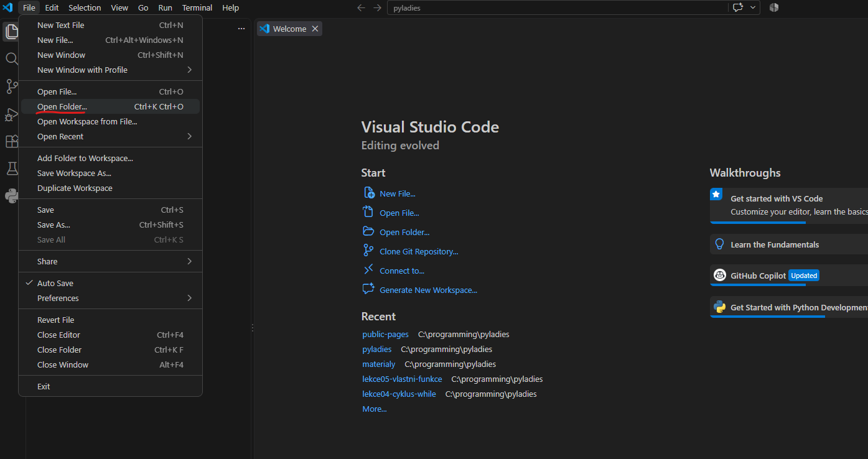Open the Copilot chat icon in title bar
The height and width of the screenshot is (459, 868).
(x=738, y=7)
